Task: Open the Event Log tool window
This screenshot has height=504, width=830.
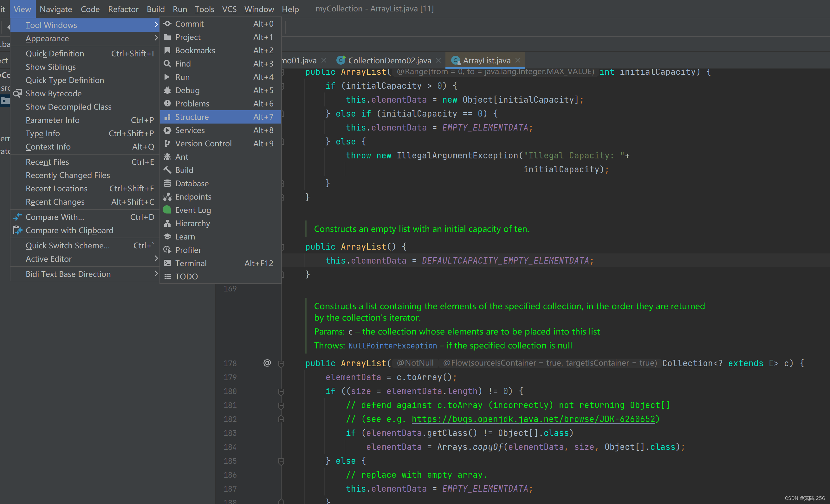Action: pyautogui.click(x=193, y=210)
